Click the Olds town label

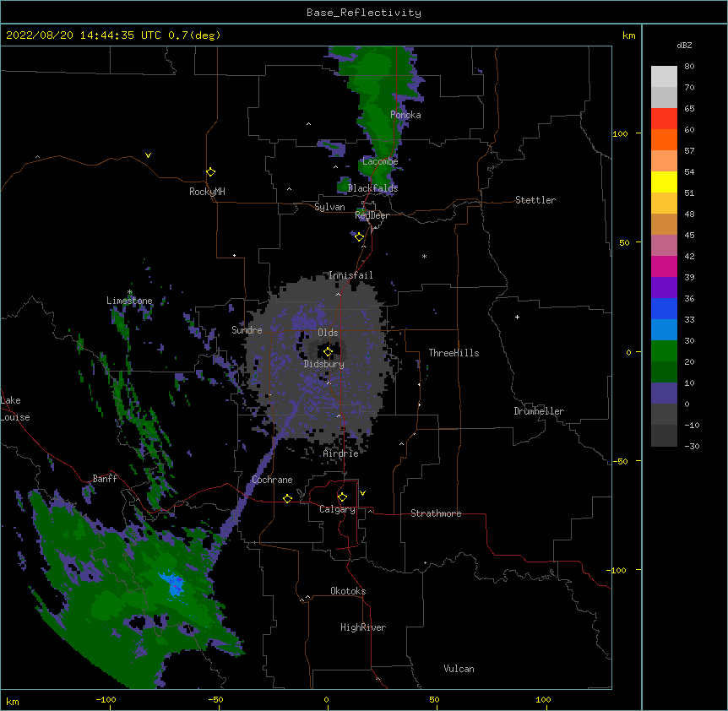coord(328,333)
